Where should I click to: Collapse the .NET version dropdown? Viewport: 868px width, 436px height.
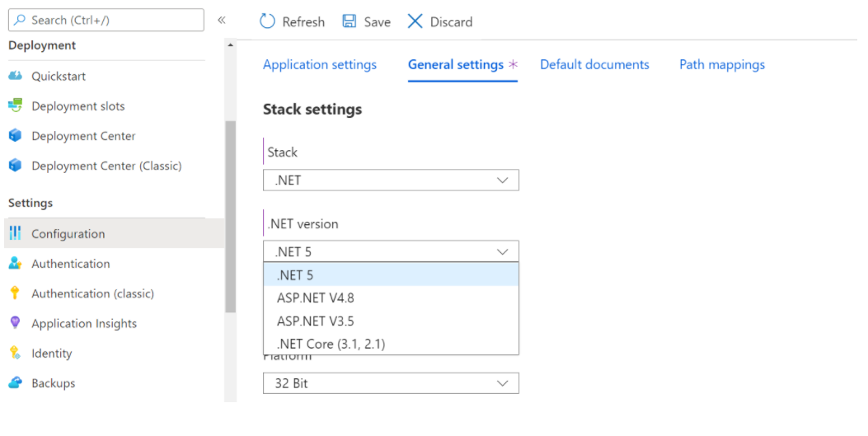point(391,251)
